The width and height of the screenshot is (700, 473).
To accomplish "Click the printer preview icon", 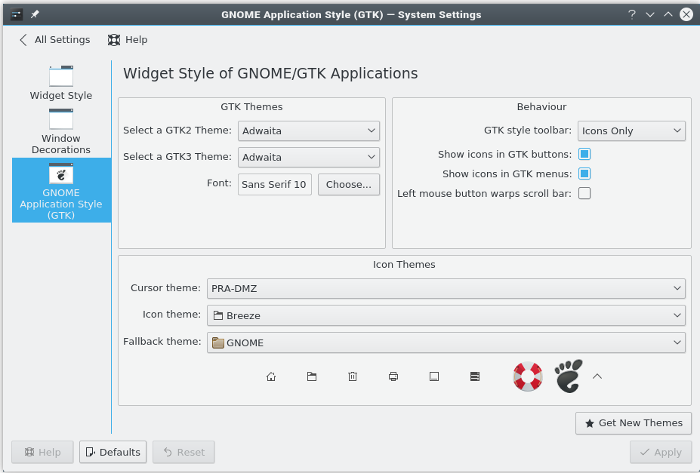I will [393, 377].
